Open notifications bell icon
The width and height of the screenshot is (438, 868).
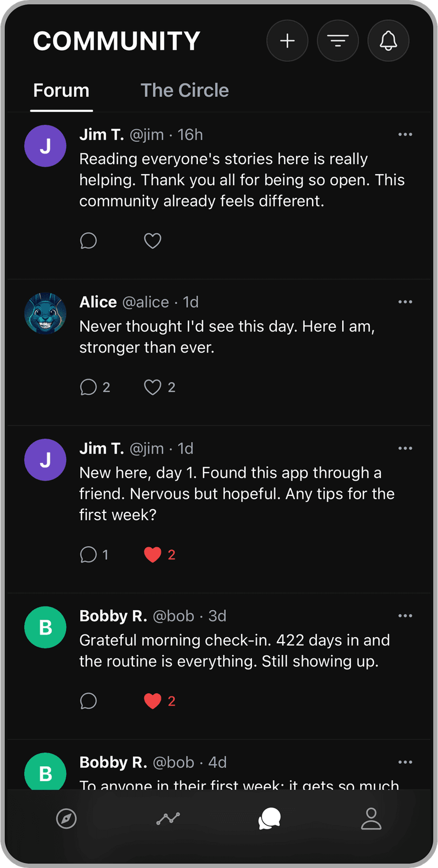point(388,41)
